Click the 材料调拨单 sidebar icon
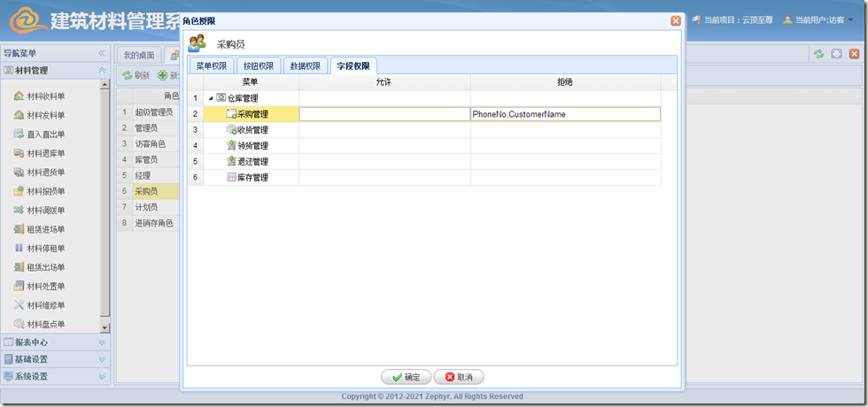Image resolution: width=868 pixels, height=407 pixels. tap(19, 211)
